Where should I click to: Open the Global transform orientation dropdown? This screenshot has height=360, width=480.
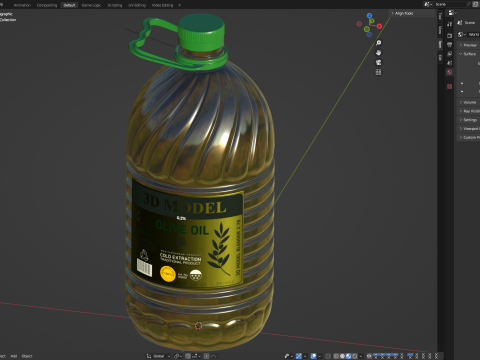click(x=158, y=356)
